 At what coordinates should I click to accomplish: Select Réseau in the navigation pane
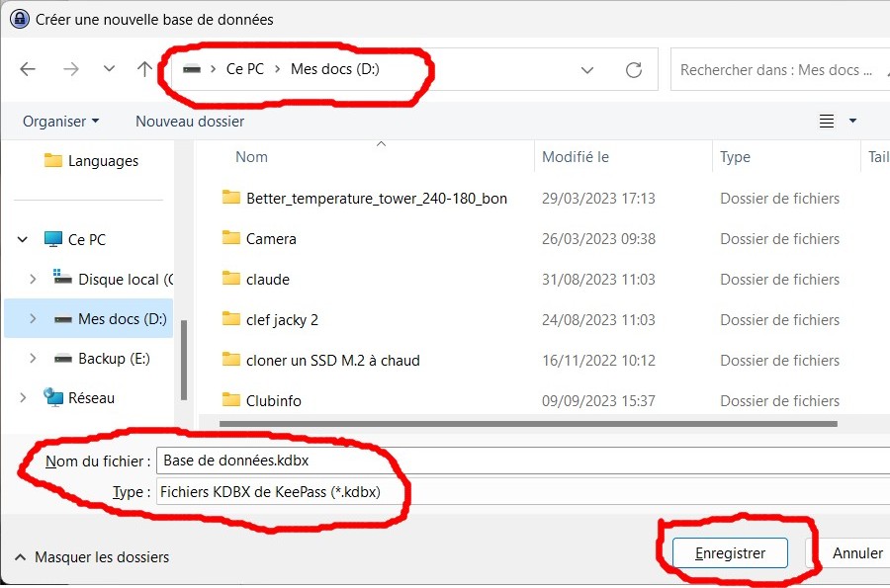pyautogui.click(x=91, y=398)
